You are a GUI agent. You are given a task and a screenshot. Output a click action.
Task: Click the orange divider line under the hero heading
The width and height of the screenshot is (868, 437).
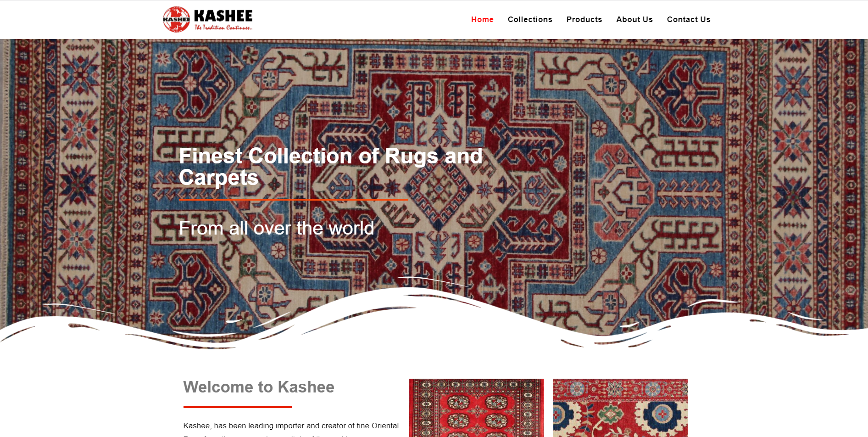pyautogui.click(x=293, y=200)
